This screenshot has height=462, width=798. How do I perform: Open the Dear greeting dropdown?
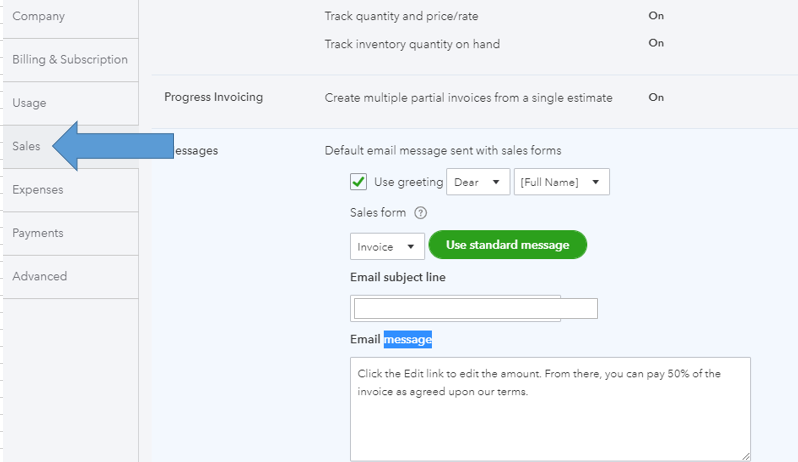coord(478,182)
